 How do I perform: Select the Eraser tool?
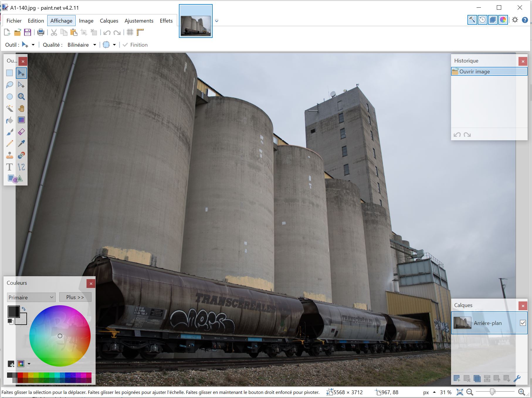[x=21, y=132]
